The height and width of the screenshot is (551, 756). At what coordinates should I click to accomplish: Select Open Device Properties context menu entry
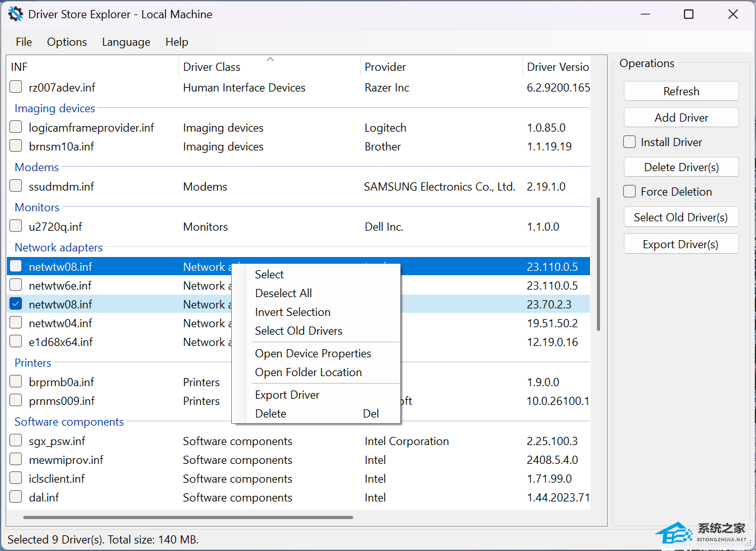313,354
